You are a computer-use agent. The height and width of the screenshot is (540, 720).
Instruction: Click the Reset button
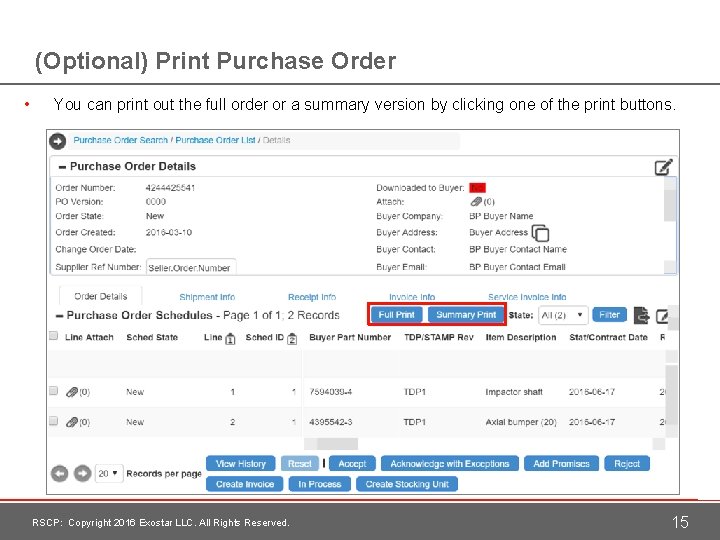pyautogui.click(x=299, y=464)
